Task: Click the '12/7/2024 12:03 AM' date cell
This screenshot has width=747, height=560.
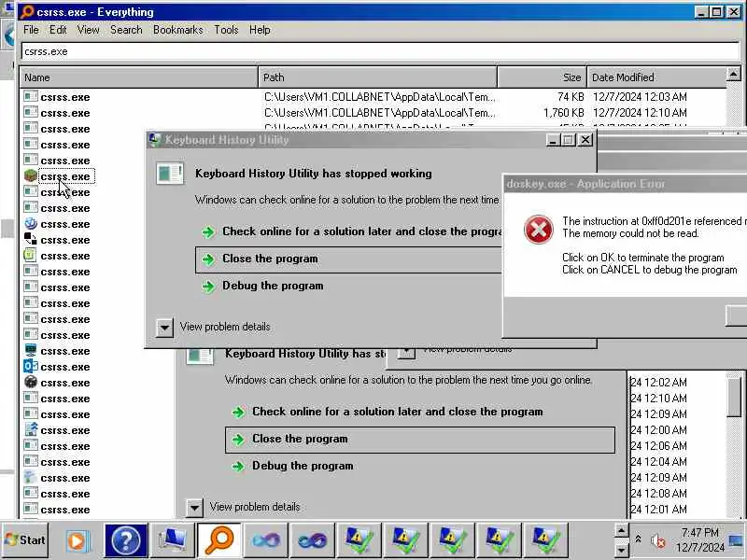Action: (x=640, y=97)
